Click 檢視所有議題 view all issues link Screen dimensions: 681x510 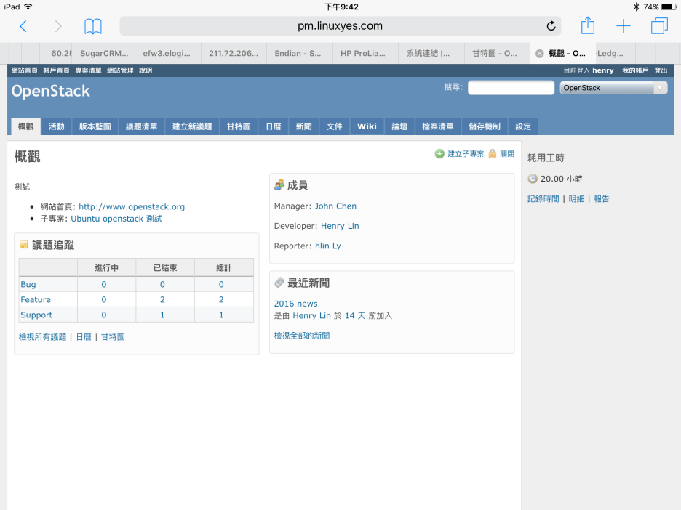tap(42, 337)
